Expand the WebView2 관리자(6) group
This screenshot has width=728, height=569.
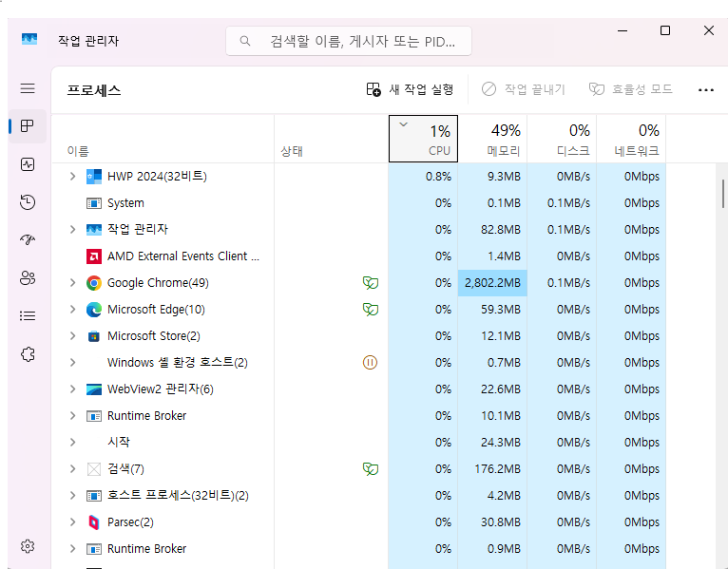coord(72,389)
